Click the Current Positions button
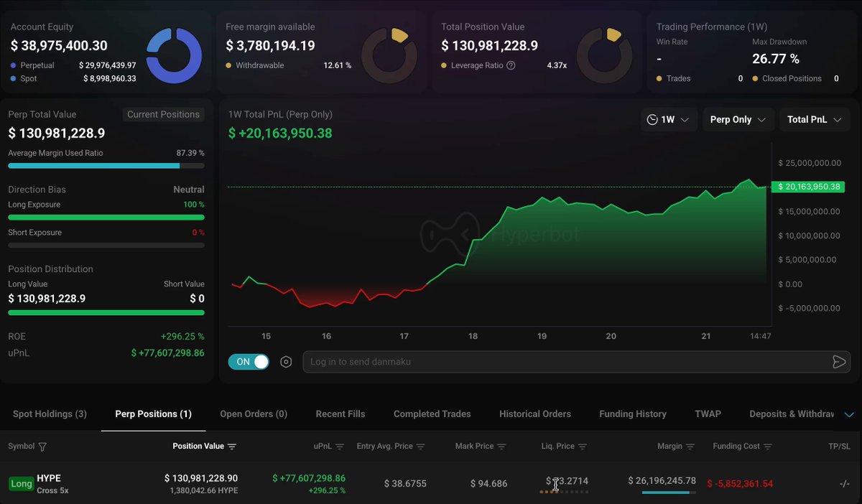 (164, 115)
